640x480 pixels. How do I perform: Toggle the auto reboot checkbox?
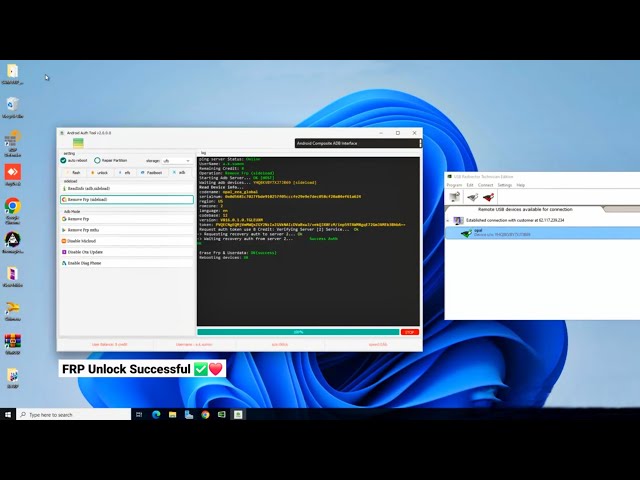point(63,160)
